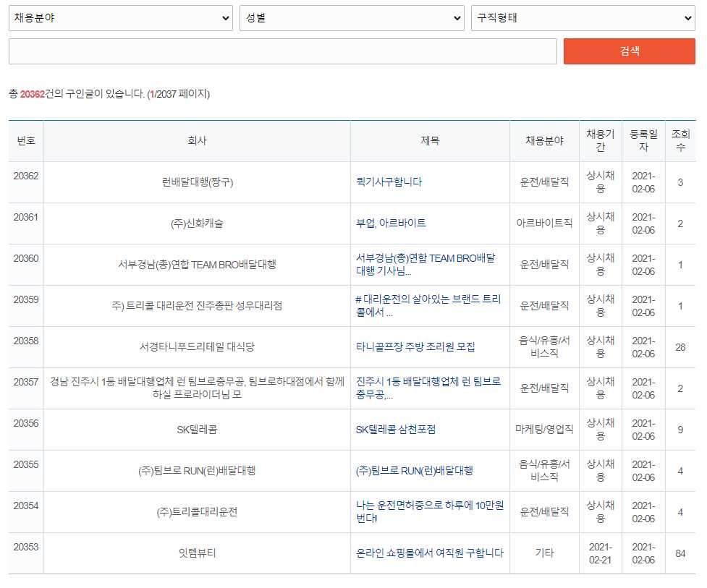Click view count 28
This screenshot has height=588, width=707.
[680, 347]
